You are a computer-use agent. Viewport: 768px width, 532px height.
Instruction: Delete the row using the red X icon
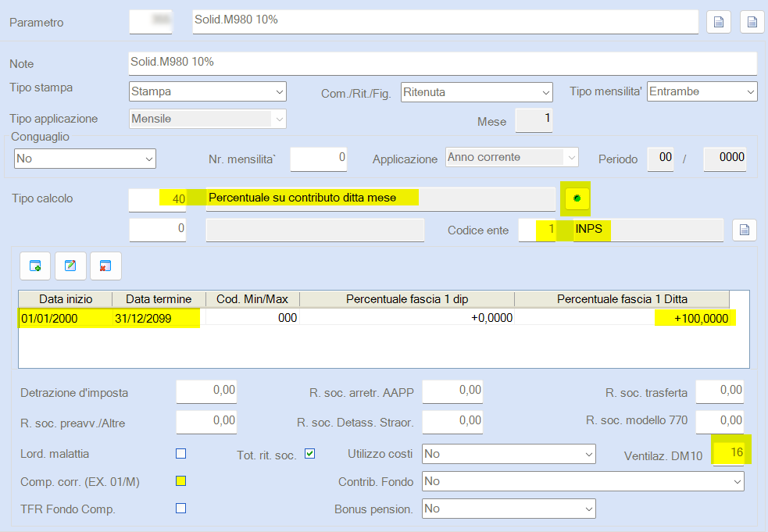tap(105, 266)
